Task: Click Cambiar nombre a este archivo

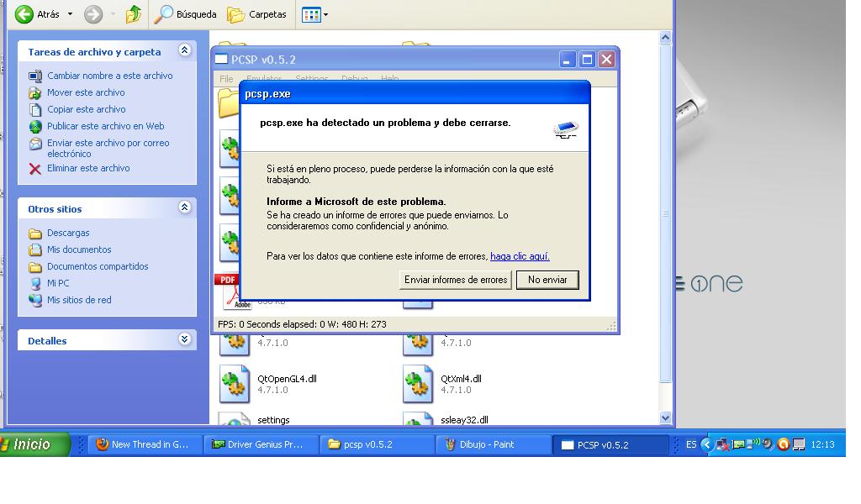Action: click(x=110, y=76)
